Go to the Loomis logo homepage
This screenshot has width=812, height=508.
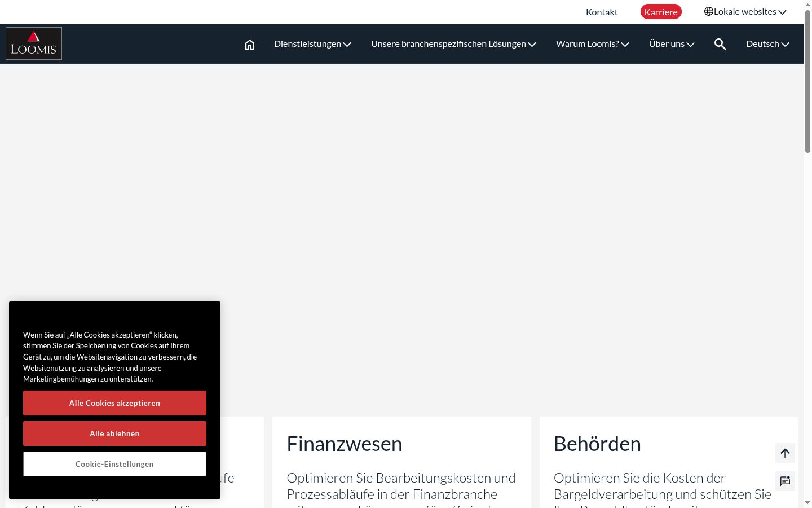tap(34, 43)
